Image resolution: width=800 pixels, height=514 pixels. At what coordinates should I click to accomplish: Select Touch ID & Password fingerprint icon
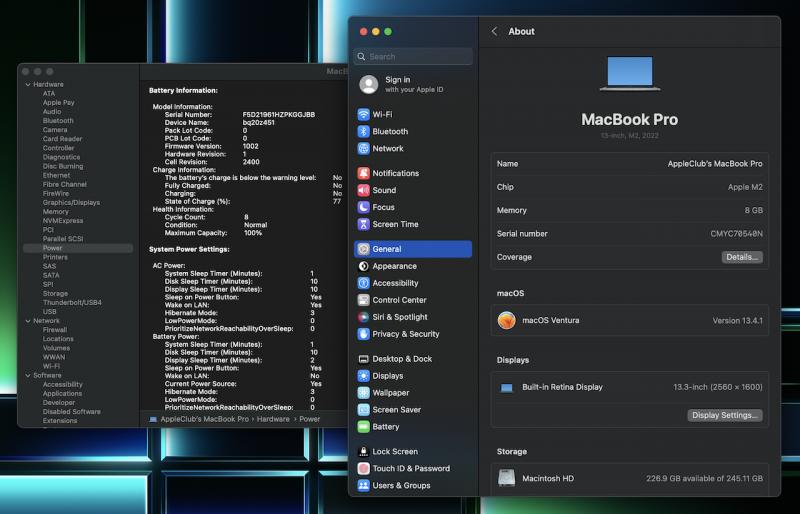pos(363,468)
